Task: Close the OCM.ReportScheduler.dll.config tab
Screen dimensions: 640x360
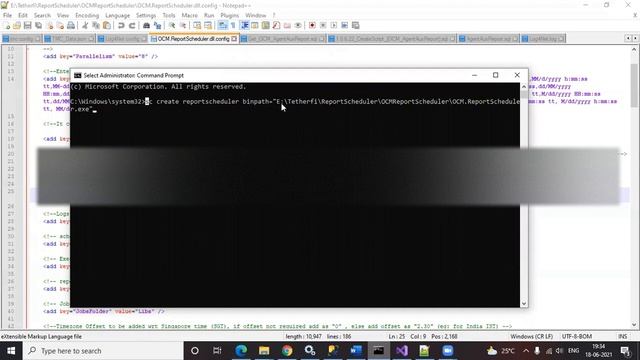Action: tap(234, 39)
